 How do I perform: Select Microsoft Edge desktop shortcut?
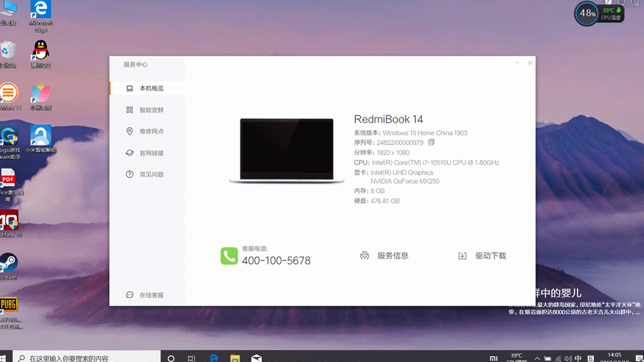pyautogui.click(x=40, y=16)
